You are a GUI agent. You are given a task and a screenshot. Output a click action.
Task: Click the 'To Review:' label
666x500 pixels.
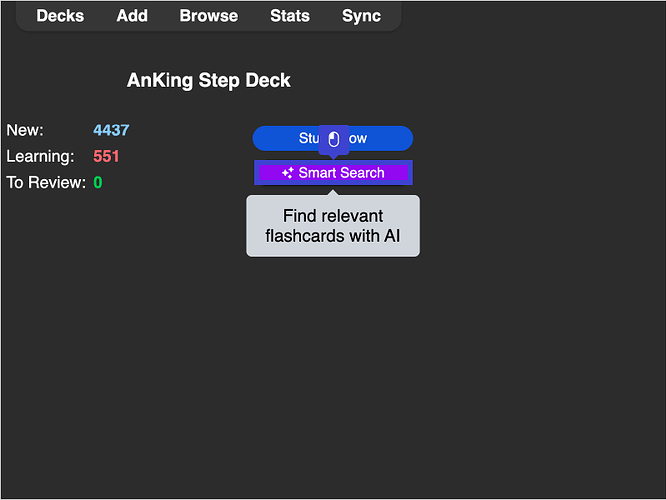46,182
